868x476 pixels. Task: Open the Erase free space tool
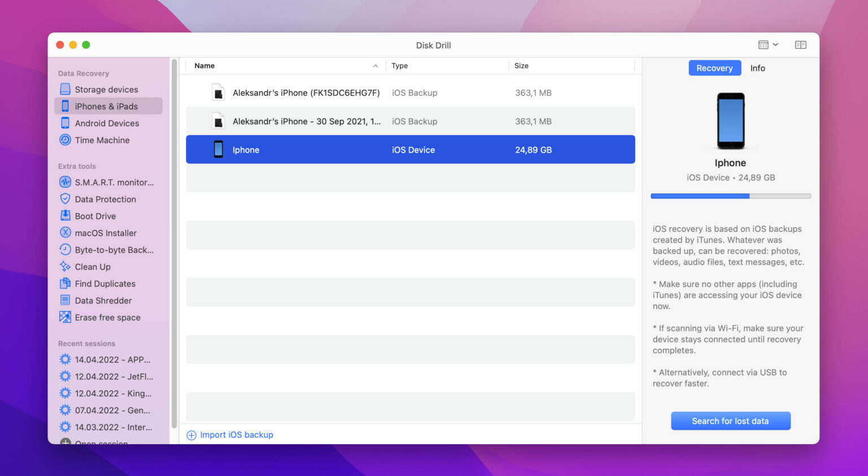click(x=107, y=317)
